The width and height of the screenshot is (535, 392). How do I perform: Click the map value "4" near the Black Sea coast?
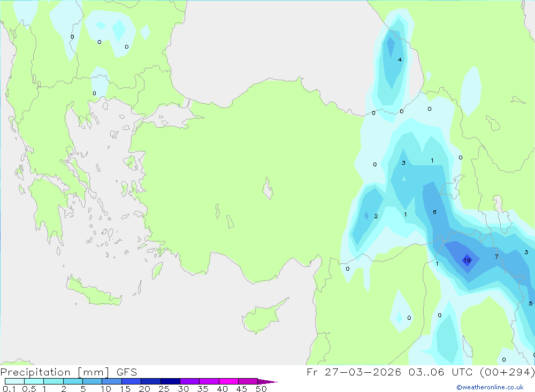click(400, 60)
